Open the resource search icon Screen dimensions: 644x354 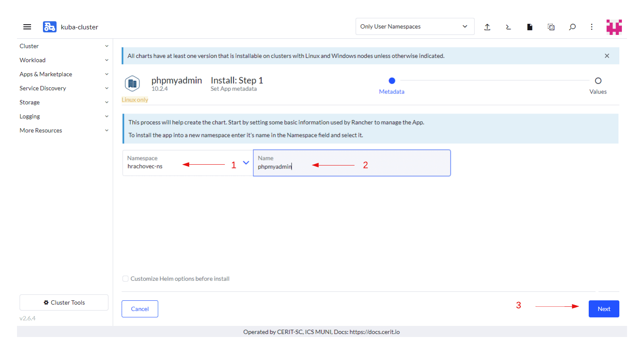(572, 27)
